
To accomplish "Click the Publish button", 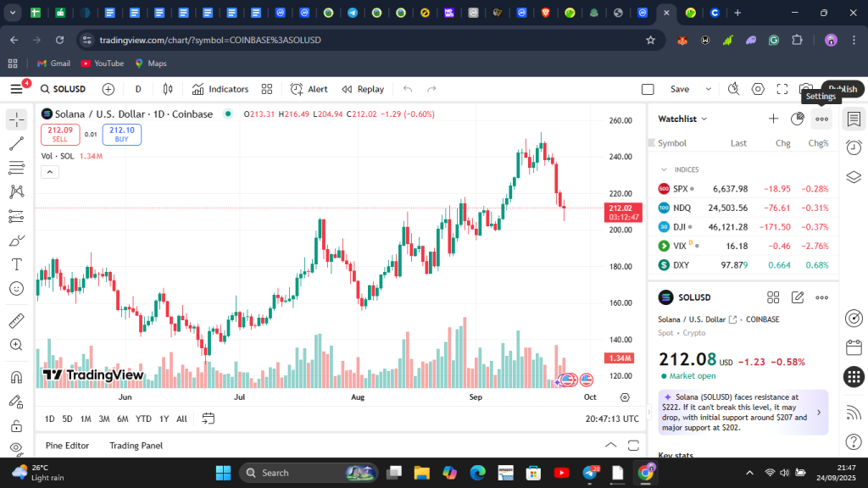I will [x=843, y=89].
